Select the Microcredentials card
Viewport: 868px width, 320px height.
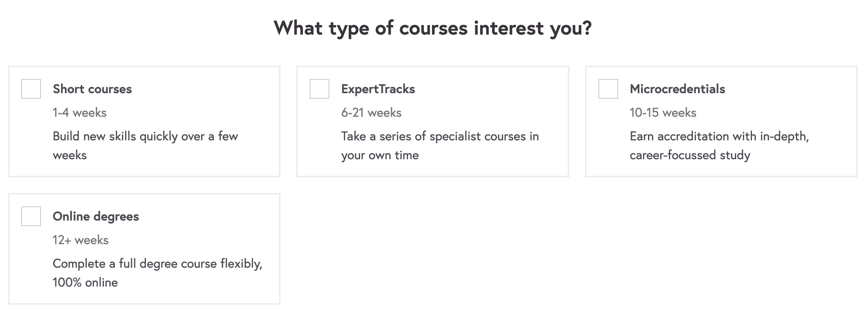[721, 120]
